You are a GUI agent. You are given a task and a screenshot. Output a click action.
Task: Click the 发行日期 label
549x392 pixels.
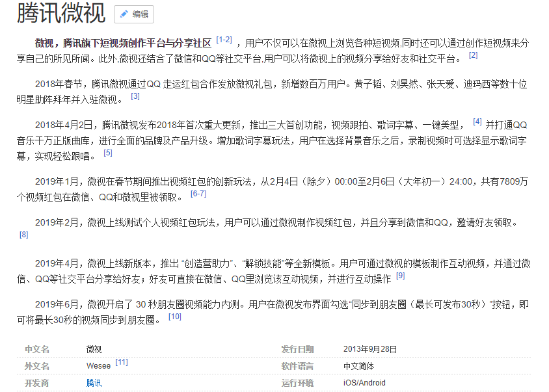click(x=298, y=349)
